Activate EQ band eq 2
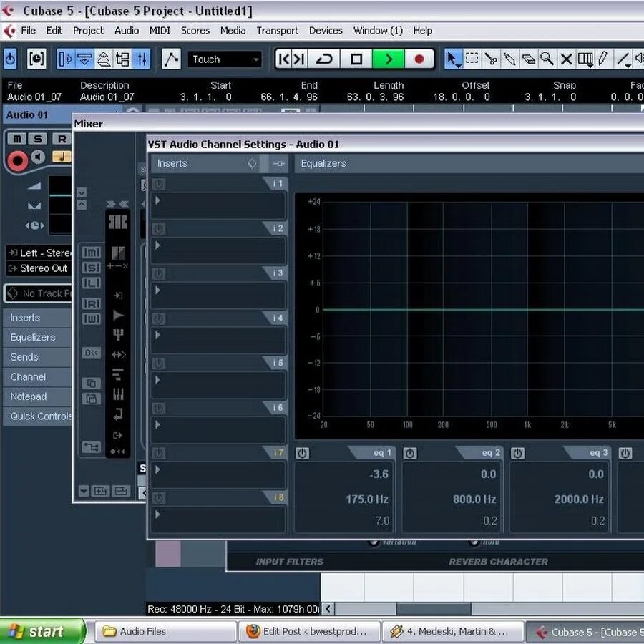 [410, 453]
